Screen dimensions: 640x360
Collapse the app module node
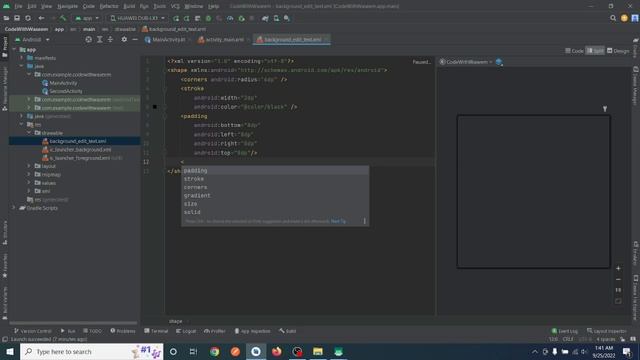[14, 49]
